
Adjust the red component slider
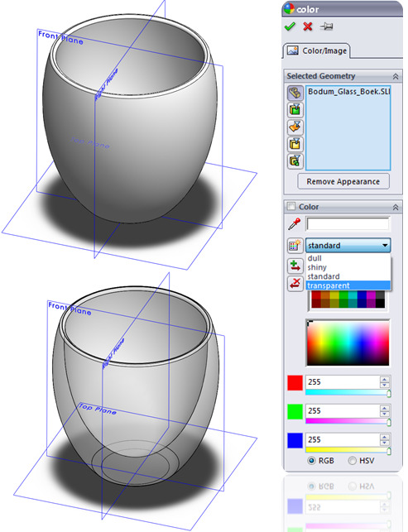(x=348, y=392)
